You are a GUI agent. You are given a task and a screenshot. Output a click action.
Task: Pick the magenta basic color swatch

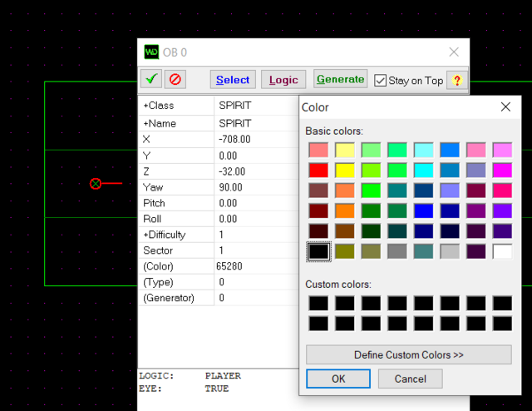pos(502,171)
